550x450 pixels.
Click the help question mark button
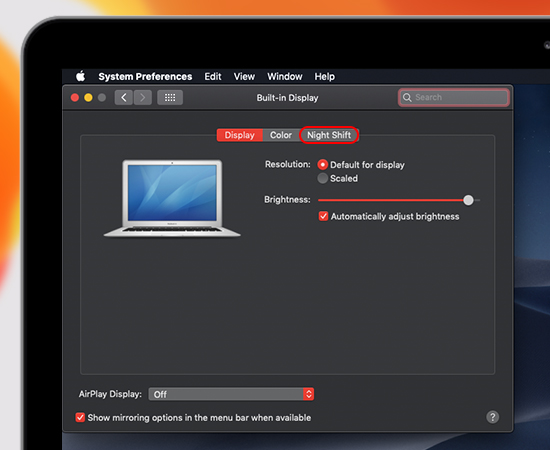click(492, 417)
